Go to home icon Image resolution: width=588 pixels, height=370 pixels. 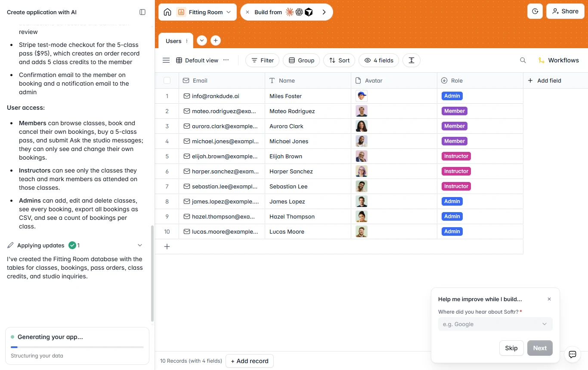coord(167,12)
